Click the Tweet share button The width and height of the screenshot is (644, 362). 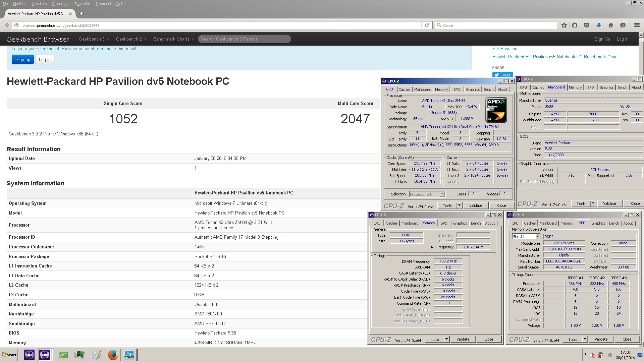(502, 75)
